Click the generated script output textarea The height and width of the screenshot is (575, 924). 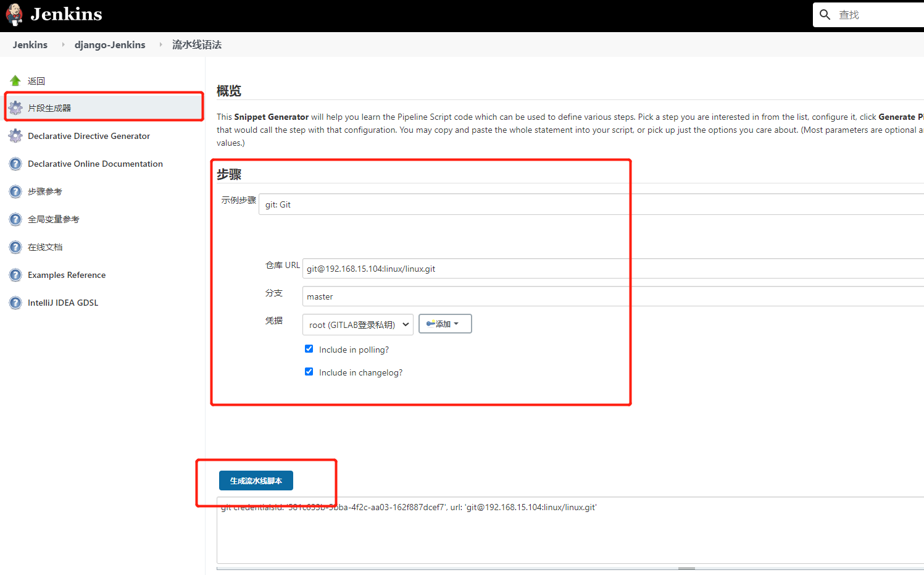[570, 530]
